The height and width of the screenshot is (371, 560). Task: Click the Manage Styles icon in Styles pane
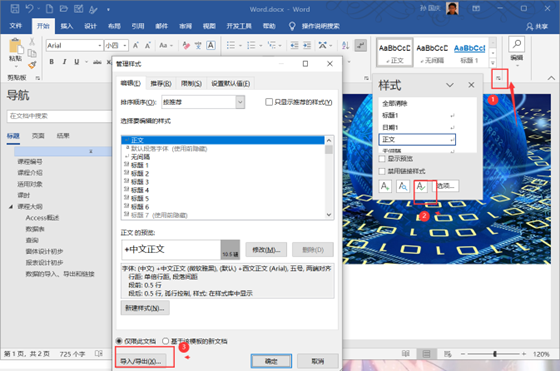[421, 186]
